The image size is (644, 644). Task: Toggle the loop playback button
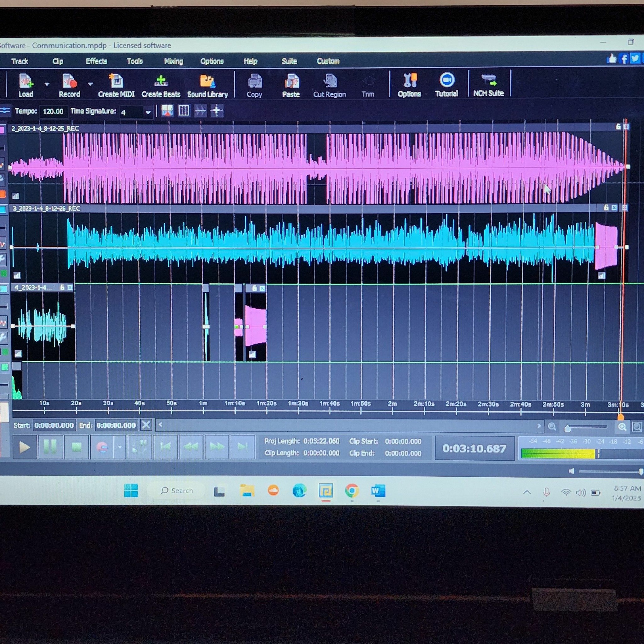140,447
